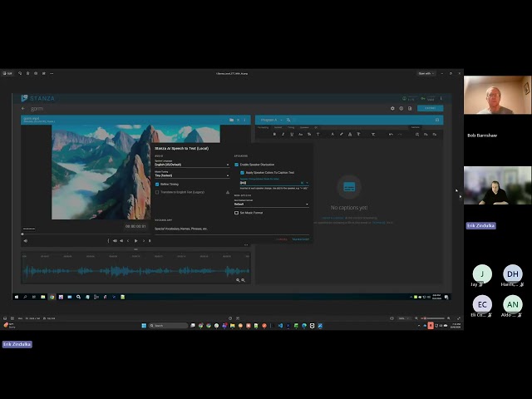The width and height of the screenshot is (532, 399).
Task: Click the Windows search box on taskbar
Action: click(168, 326)
